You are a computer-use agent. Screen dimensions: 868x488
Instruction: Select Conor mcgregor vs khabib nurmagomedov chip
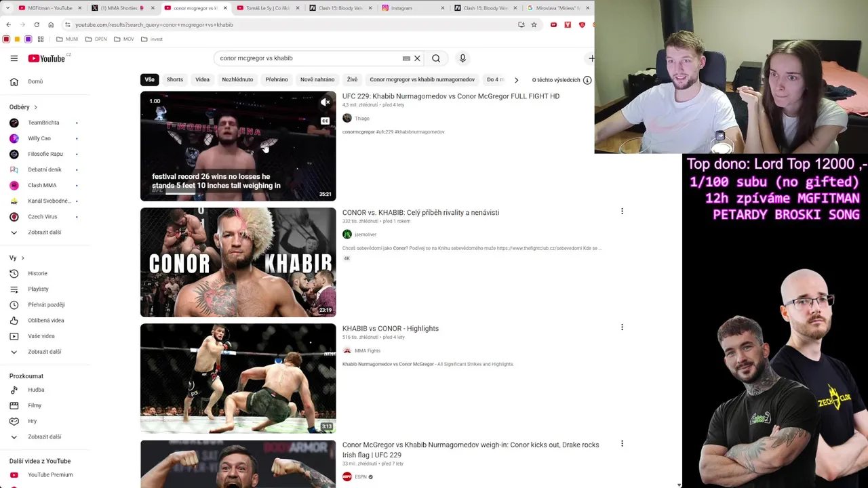(x=422, y=79)
